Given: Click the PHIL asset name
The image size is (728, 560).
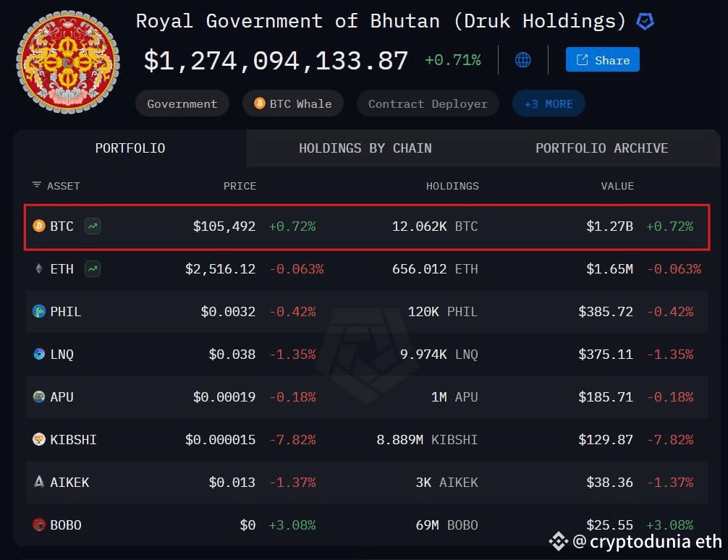Looking at the screenshot, I should coord(65,312).
